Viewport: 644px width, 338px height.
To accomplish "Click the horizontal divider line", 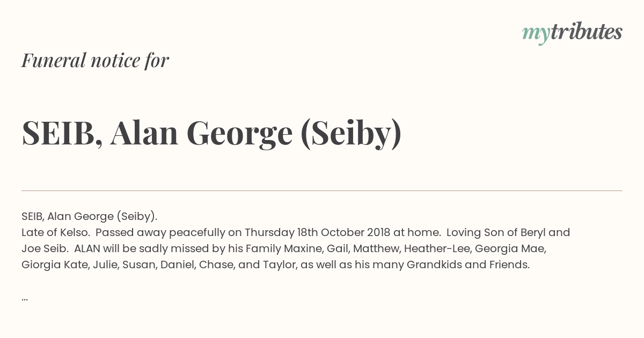I will pos(322,190).
